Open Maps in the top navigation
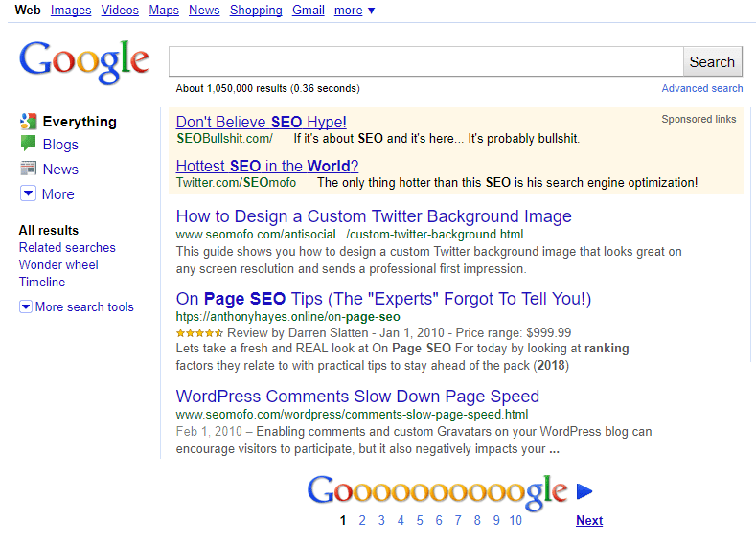 (164, 11)
